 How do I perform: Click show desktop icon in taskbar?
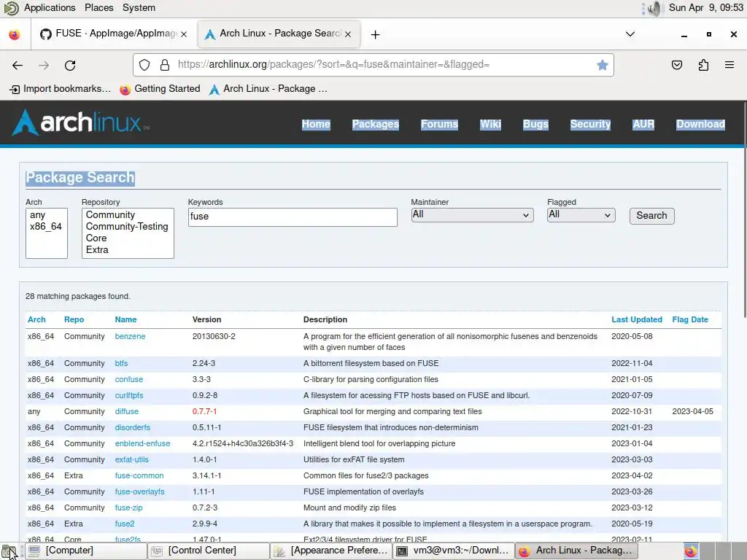click(x=9, y=551)
